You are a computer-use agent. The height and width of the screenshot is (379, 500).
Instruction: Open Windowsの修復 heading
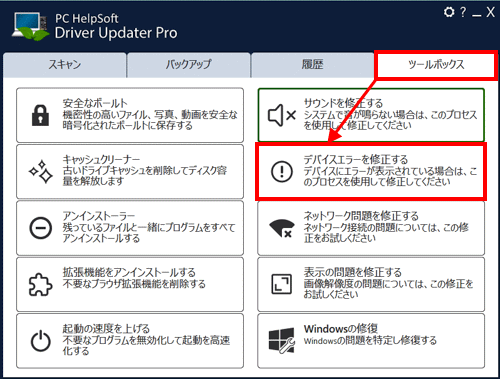click(x=341, y=329)
